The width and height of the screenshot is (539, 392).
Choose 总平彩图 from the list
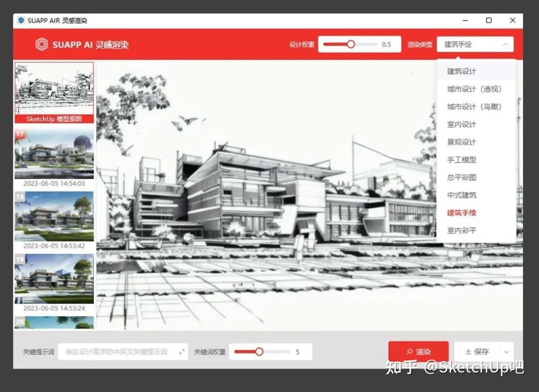(476, 178)
